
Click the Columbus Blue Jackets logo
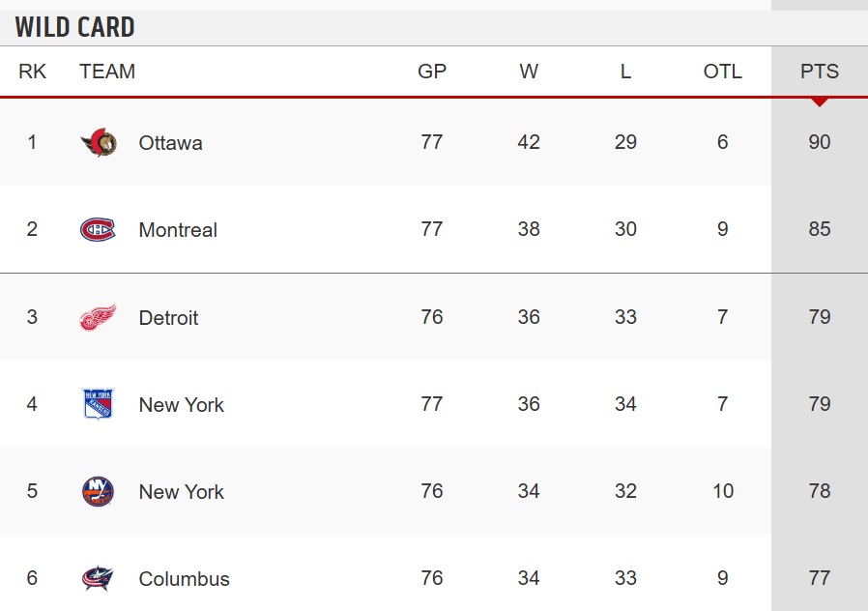point(98,578)
